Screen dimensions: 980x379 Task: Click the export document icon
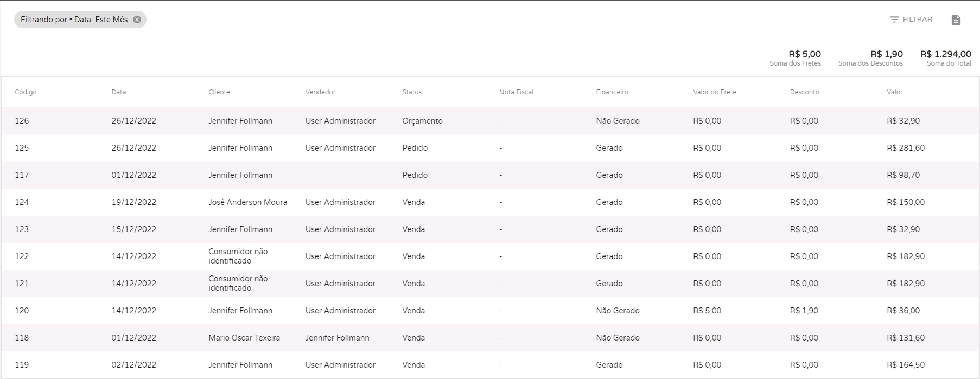click(956, 20)
